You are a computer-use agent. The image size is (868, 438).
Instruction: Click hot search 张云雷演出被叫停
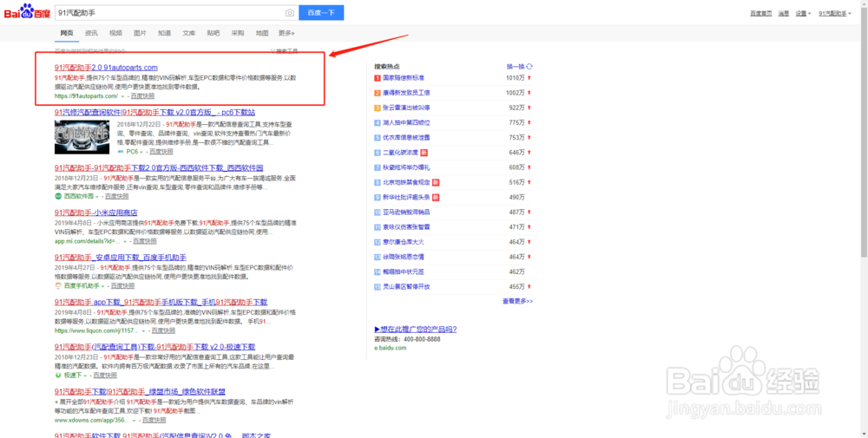tap(406, 108)
